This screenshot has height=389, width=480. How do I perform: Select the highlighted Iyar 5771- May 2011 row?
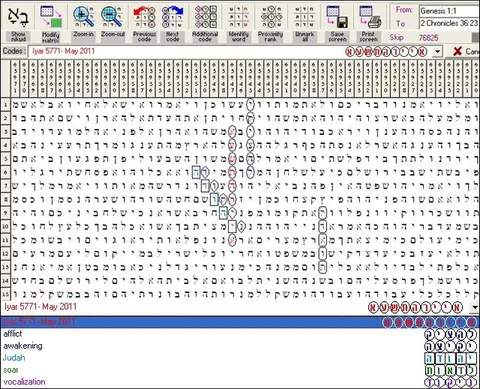(240, 322)
